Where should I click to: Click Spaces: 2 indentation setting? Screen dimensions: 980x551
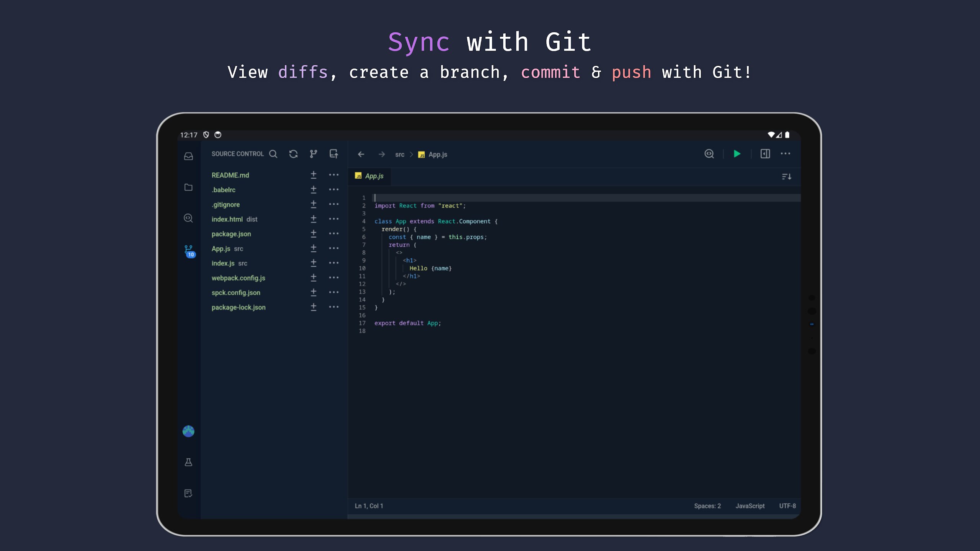[707, 506]
